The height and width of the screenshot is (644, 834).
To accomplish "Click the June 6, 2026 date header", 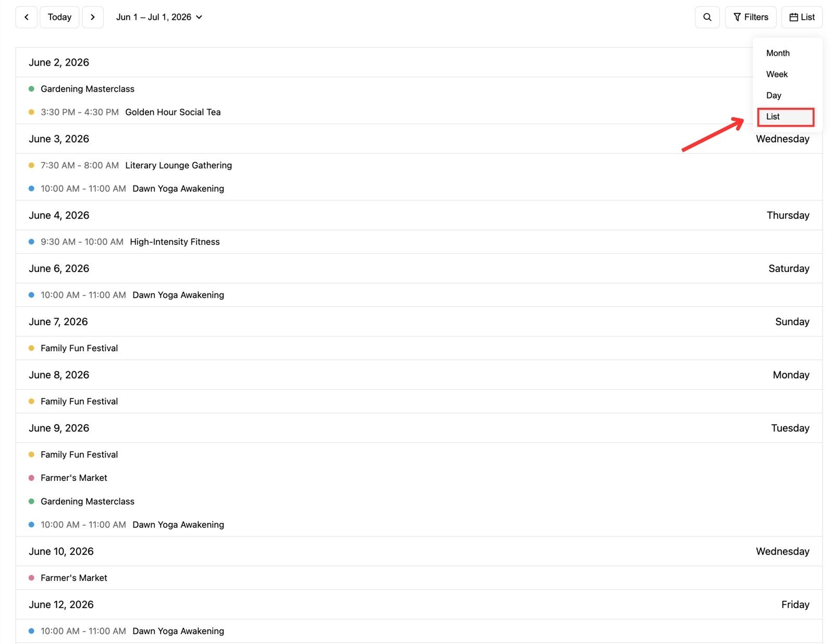I will pyautogui.click(x=59, y=269).
